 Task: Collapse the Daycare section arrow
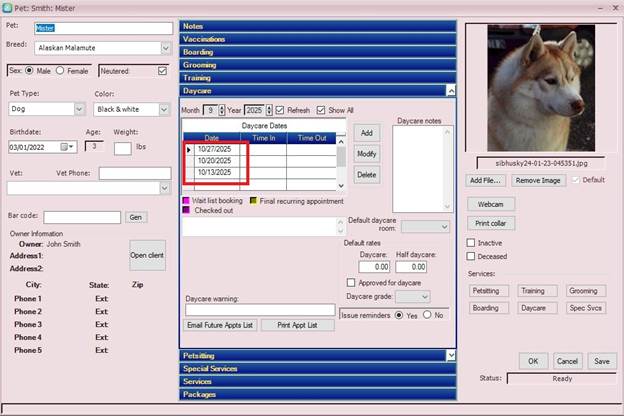coord(450,91)
